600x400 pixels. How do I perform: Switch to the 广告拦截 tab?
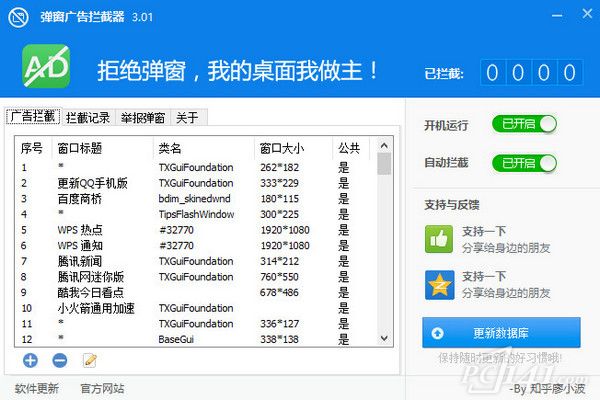pos(33,116)
